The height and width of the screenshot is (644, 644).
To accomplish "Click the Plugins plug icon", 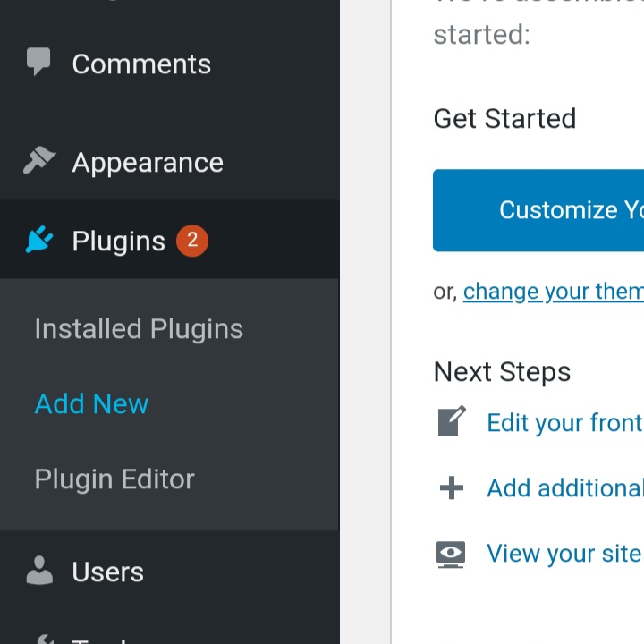I will click(x=38, y=241).
